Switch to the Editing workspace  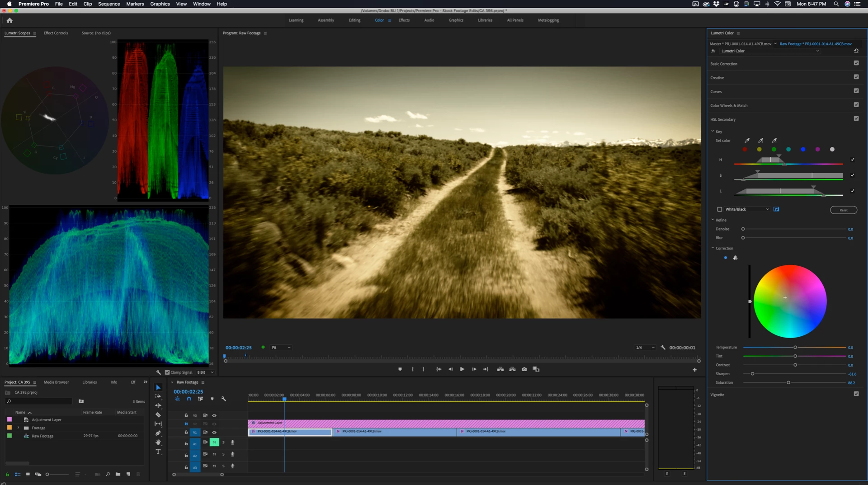tap(354, 20)
